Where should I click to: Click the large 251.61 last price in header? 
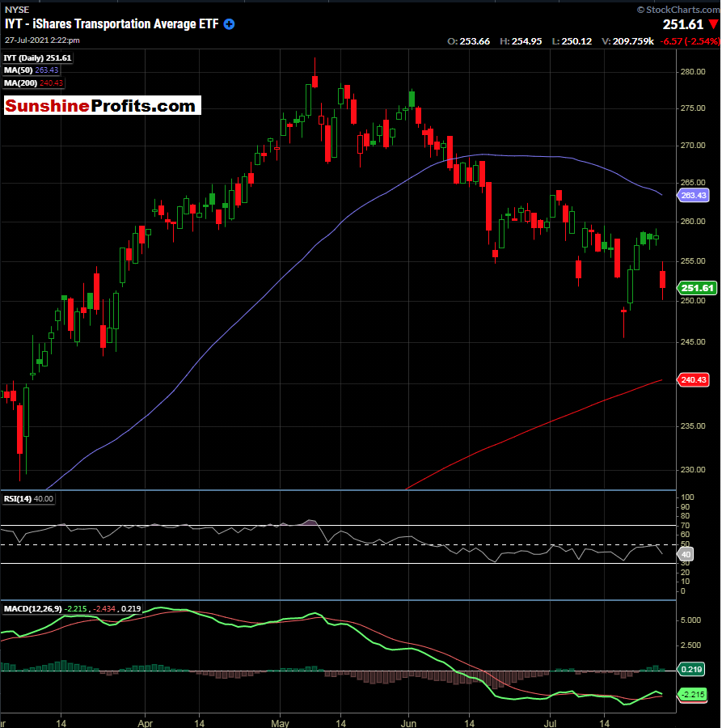(x=683, y=24)
